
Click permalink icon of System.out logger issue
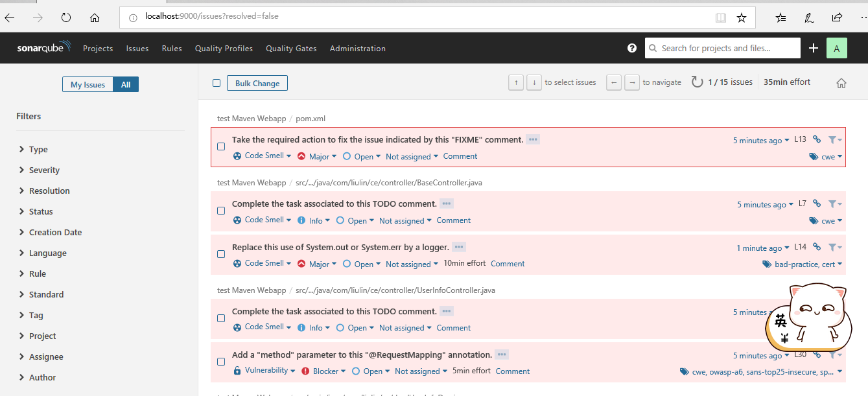(817, 247)
